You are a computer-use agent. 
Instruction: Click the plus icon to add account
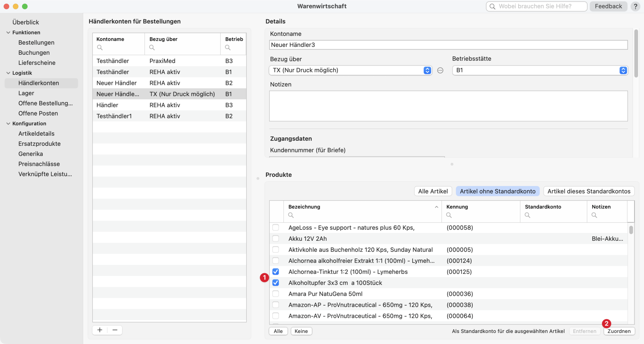pos(100,330)
